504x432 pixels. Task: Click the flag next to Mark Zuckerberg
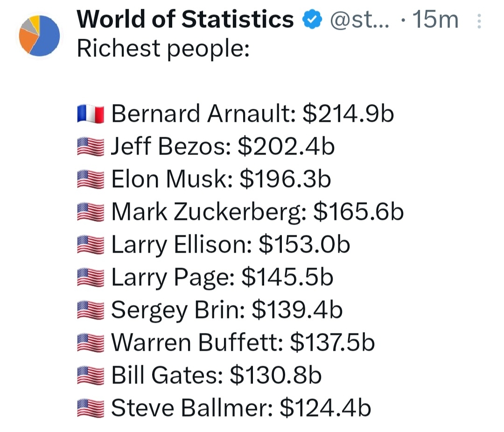click(x=91, y=212)
